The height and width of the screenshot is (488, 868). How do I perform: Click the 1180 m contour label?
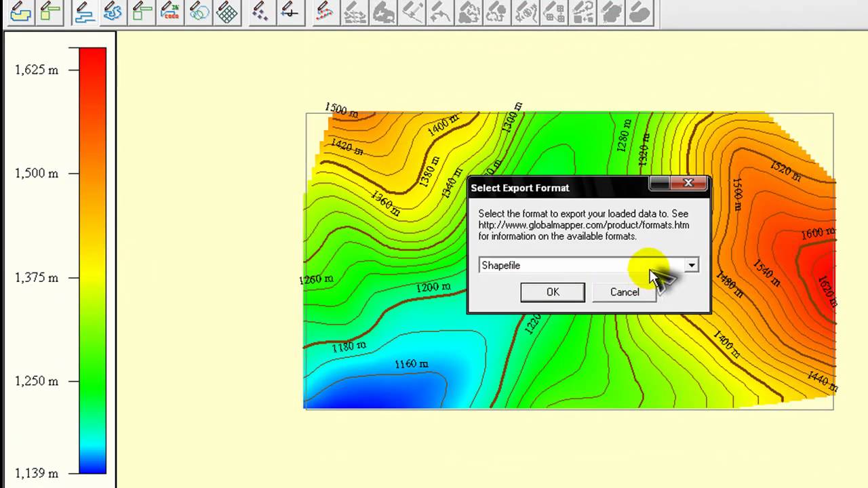(x=349, y=347)
